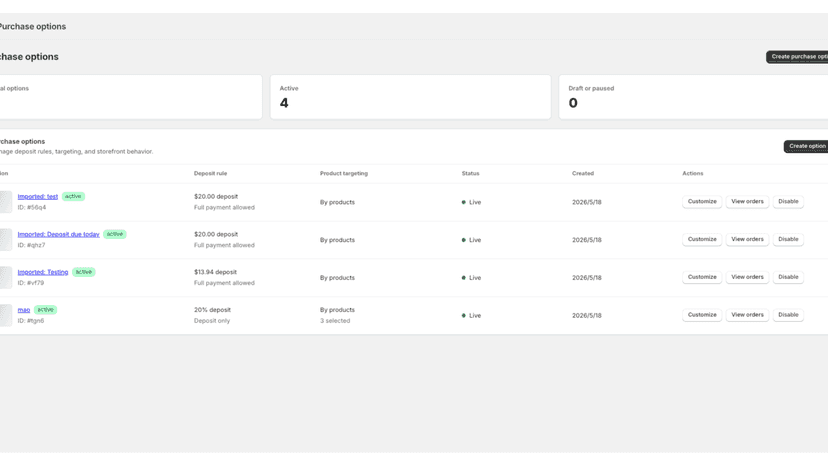
Task: Select thumbnail of 'Imported: Deposit due today' row
Action: (x=6, y=240)
